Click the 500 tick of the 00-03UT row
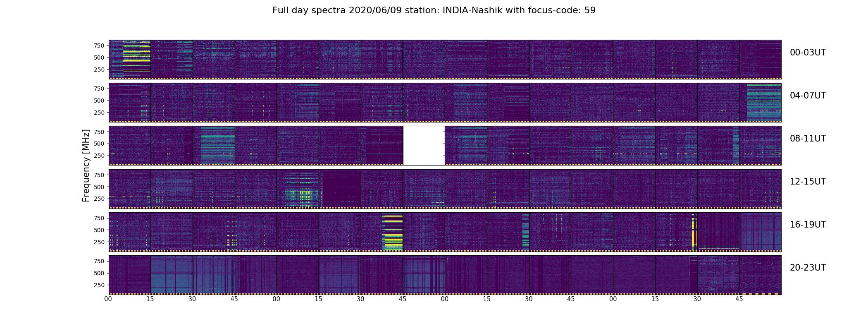 (99, 58)
